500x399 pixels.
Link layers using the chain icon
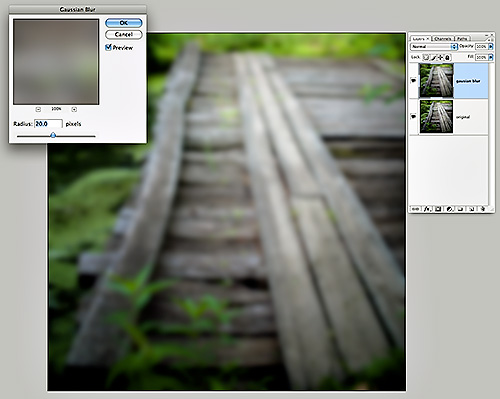tap(415, 209)
